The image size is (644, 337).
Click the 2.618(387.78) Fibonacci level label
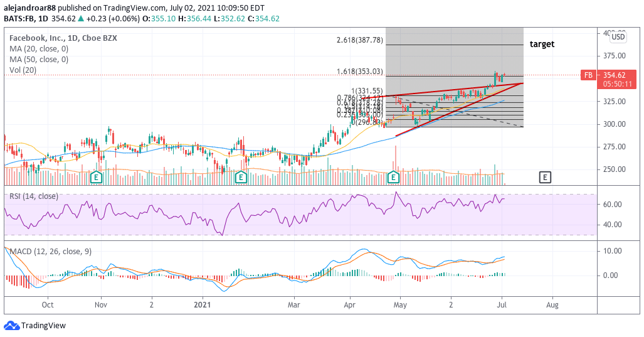coord(360,40)
